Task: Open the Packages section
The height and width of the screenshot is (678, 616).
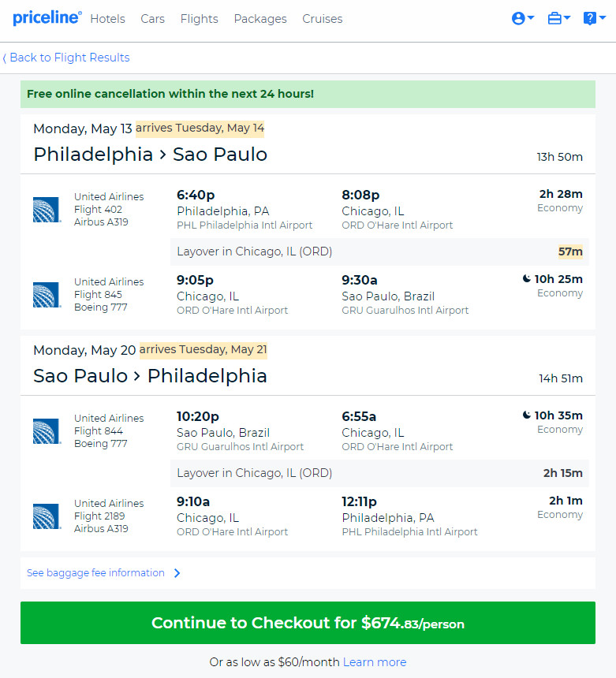Action: (260, 19)
